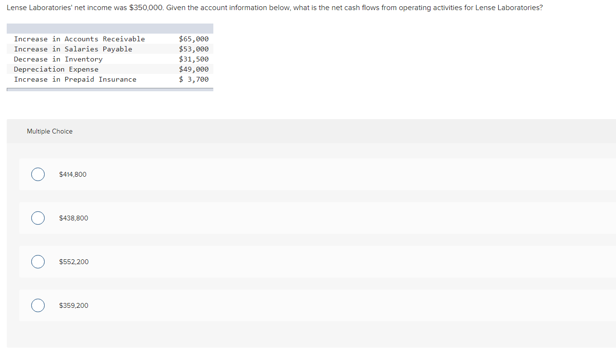Click the $552,200 answer label text
This screenshot has width=616, height=364.
pyautogui.click(x=74, y=262)
